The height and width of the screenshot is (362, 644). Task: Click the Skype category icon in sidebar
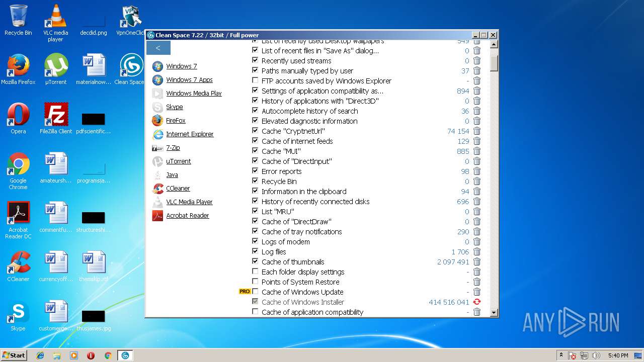tap(157, 107)
